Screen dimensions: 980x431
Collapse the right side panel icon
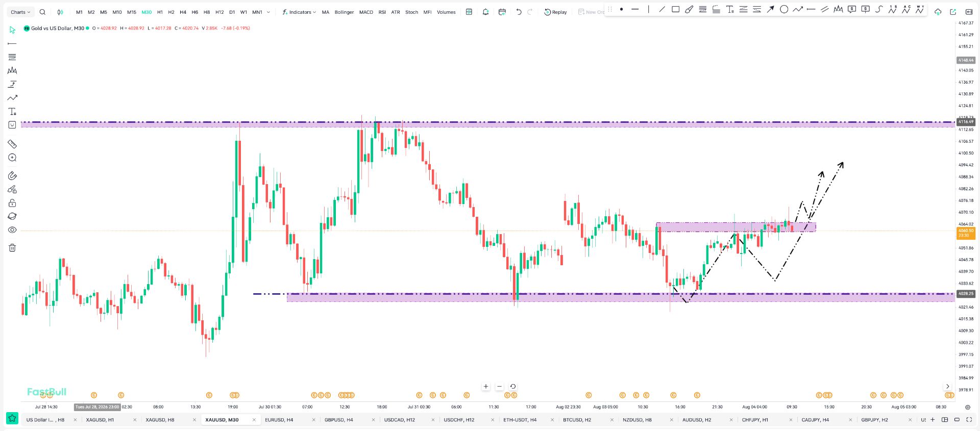969,12
